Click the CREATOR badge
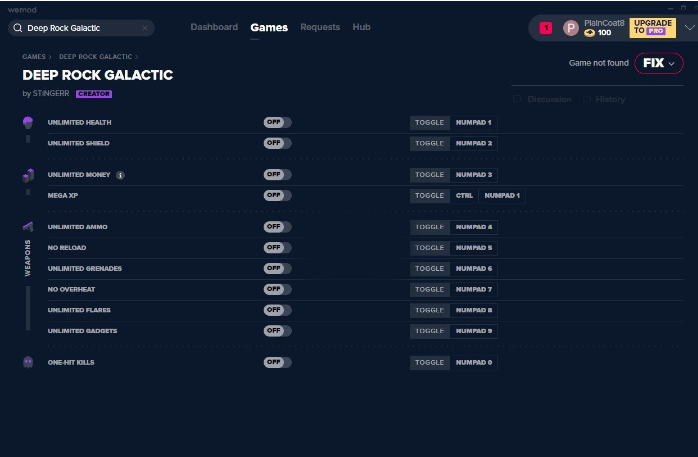Screen dimensions: 698x457 click(94, 94)
